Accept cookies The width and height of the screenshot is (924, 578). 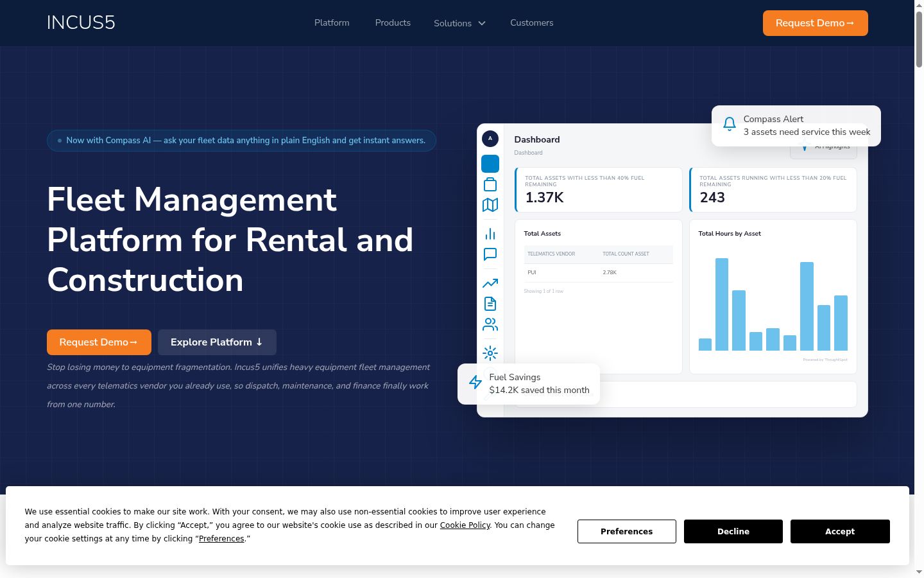[x=840, y=532]
